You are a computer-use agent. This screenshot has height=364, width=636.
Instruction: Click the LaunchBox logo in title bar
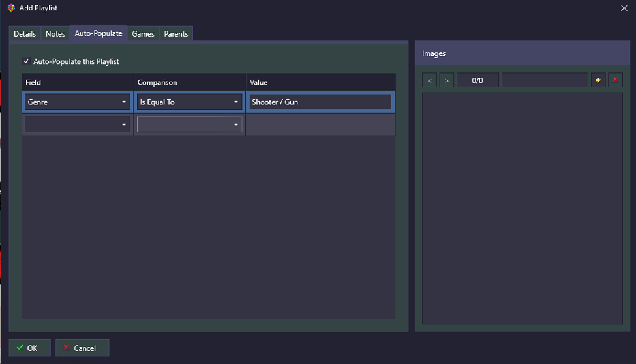click(x=11, y=8)
